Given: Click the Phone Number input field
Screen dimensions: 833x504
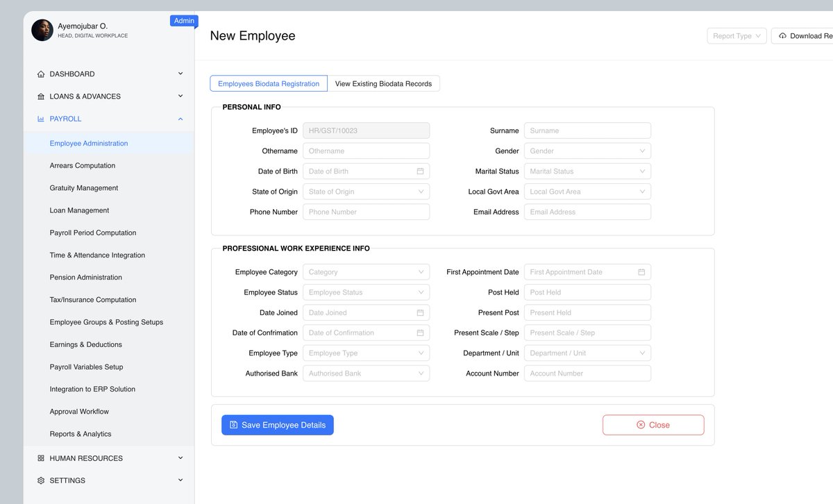Looking at the screenshot, I should [x=366, y=212].
